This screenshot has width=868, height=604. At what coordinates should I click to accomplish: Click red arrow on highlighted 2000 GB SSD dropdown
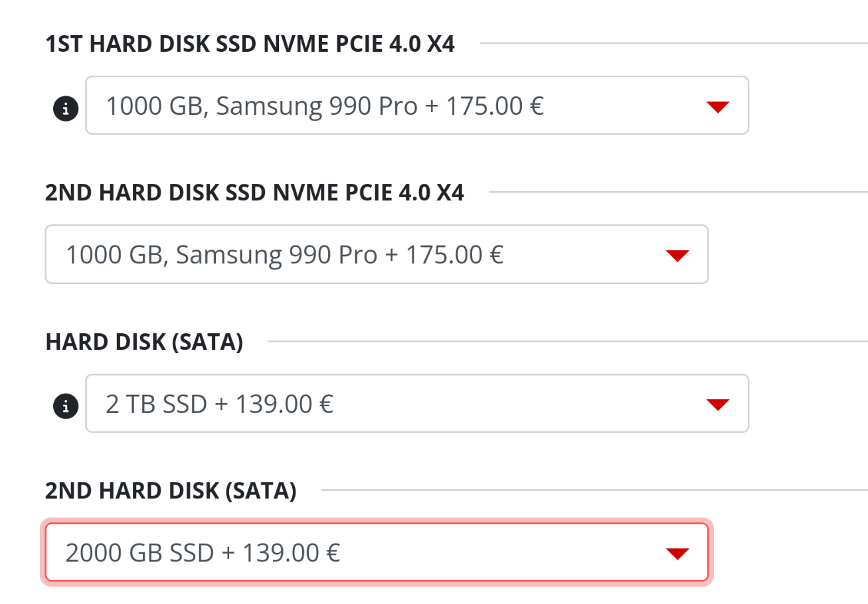click(677, 554)
